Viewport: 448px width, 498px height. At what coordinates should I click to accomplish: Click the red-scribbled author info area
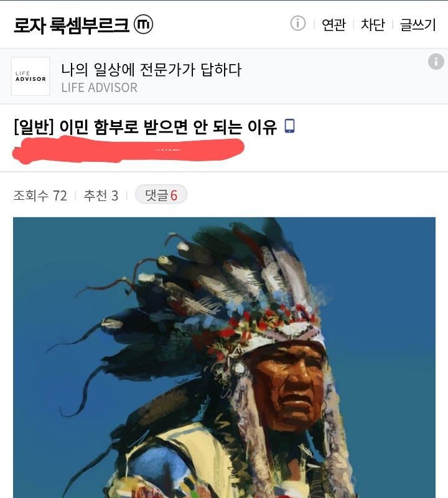pyautogui.click(x=128, y=150)
